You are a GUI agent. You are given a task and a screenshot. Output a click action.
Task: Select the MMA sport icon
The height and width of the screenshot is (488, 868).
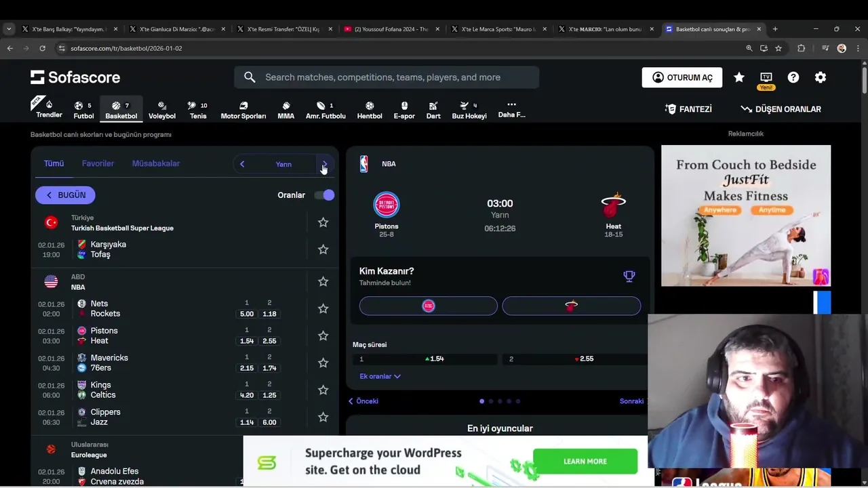click(286, 110)
